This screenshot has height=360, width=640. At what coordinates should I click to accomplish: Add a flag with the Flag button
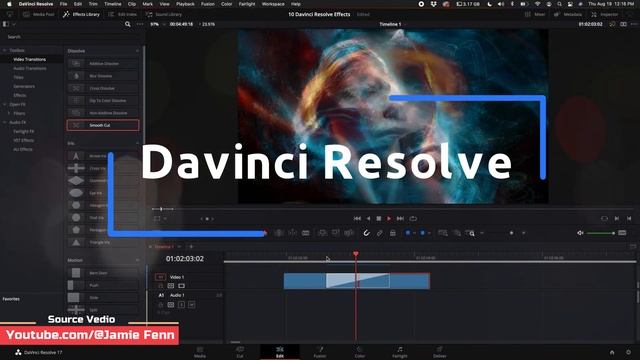pyautogui.click(x=408, y=233)
